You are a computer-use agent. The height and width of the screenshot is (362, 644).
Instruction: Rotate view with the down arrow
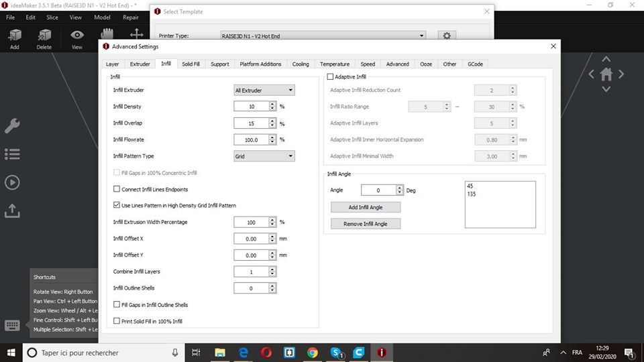point(606,89)
